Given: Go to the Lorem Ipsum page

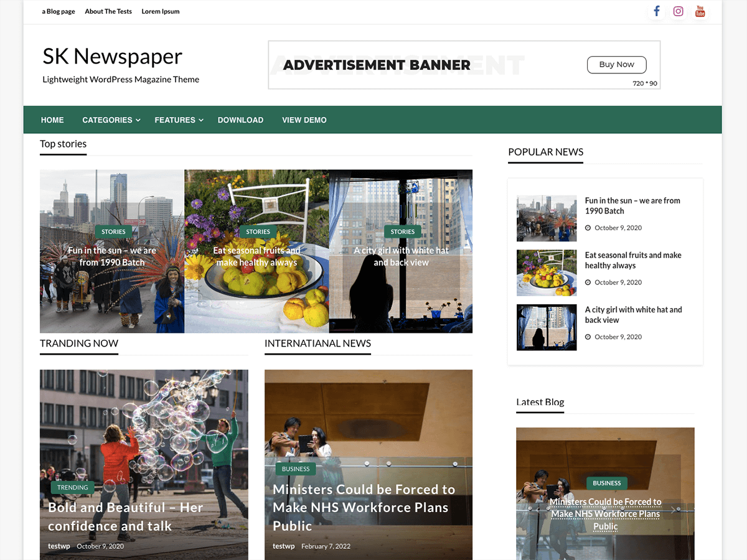Looking at the screenshot, I should click(x=160, y=11).
